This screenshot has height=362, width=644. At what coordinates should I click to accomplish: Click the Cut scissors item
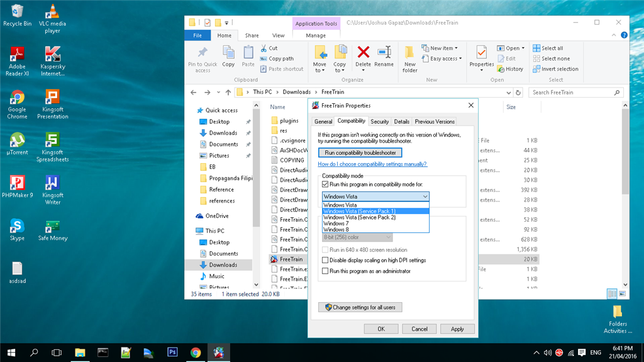click(x=269, y=48)
